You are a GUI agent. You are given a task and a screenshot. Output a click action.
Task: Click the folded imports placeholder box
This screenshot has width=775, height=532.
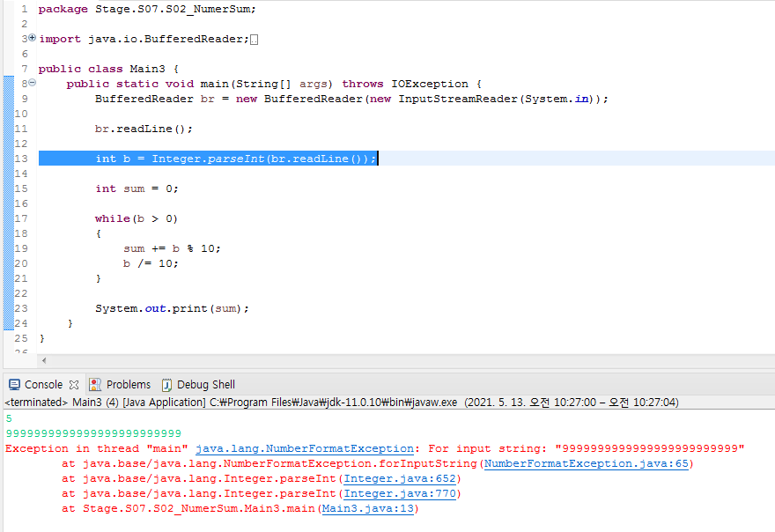[x=254, y=40]
